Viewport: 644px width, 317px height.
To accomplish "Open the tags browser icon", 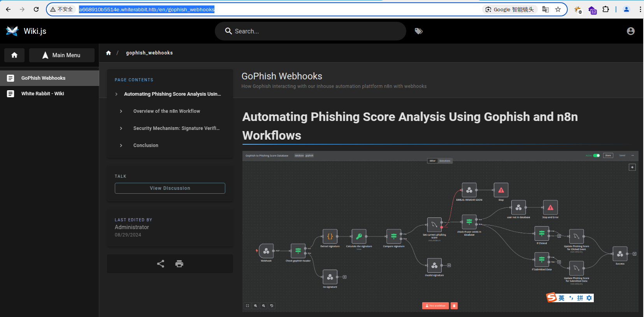I will [x=419, y=31].
